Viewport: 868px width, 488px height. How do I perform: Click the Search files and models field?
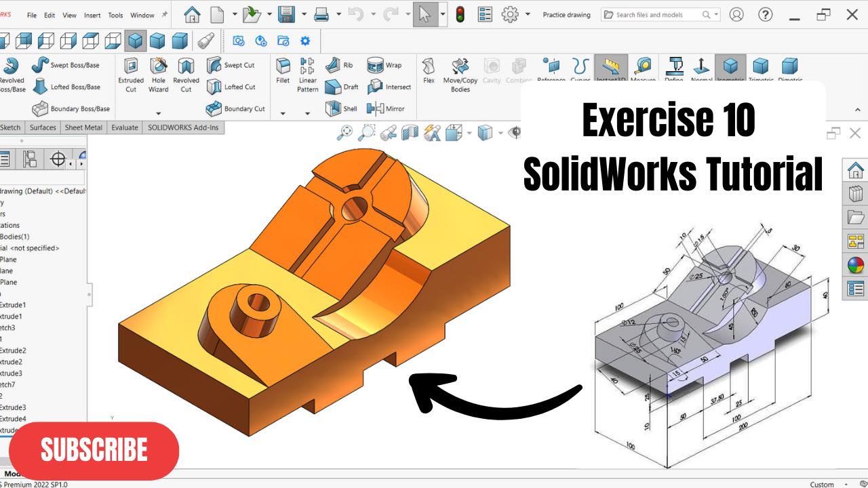[x=660, y=14]
